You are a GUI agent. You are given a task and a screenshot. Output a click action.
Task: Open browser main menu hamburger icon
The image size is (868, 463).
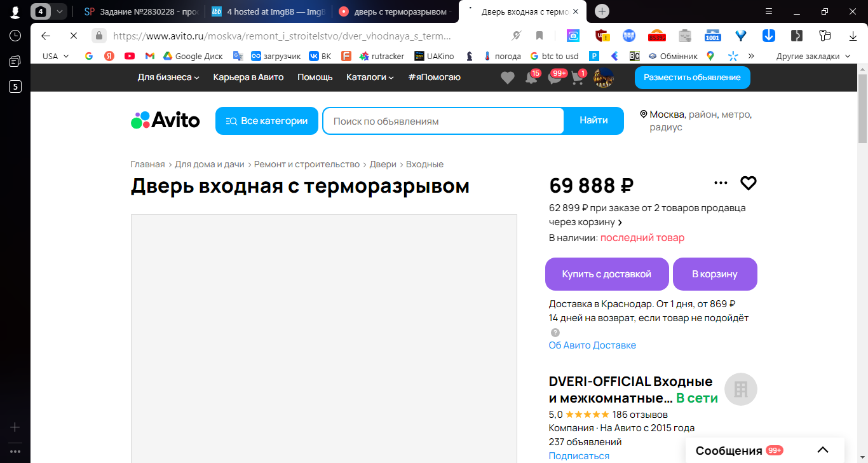(x=768, y=11)
